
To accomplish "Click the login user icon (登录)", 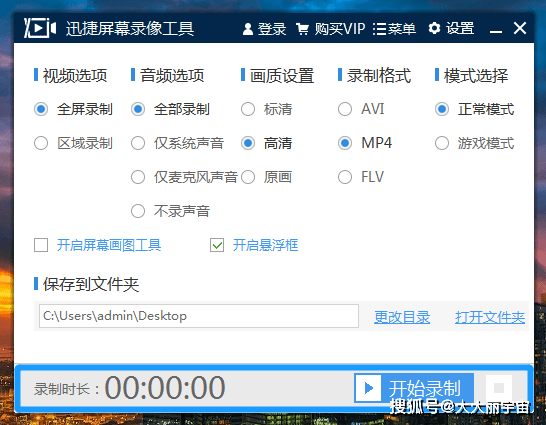I will [248, 29].
